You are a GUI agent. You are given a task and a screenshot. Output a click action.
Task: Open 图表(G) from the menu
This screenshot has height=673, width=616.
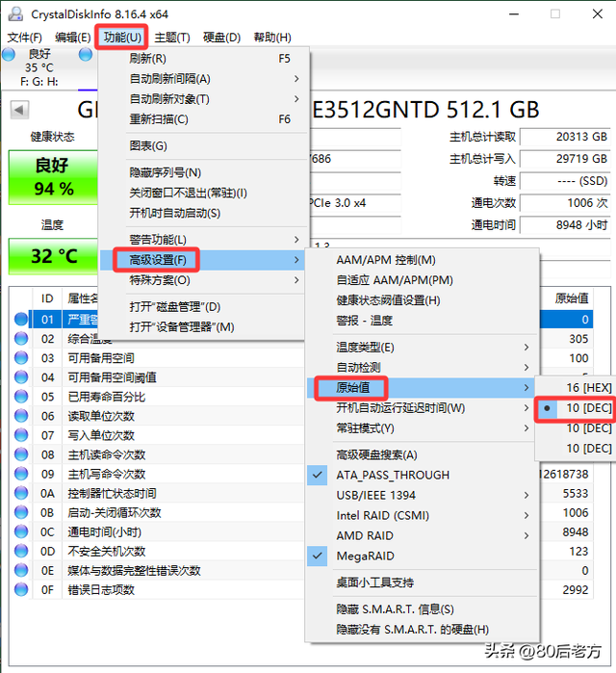pyautogui.click(x=202, y=146)
